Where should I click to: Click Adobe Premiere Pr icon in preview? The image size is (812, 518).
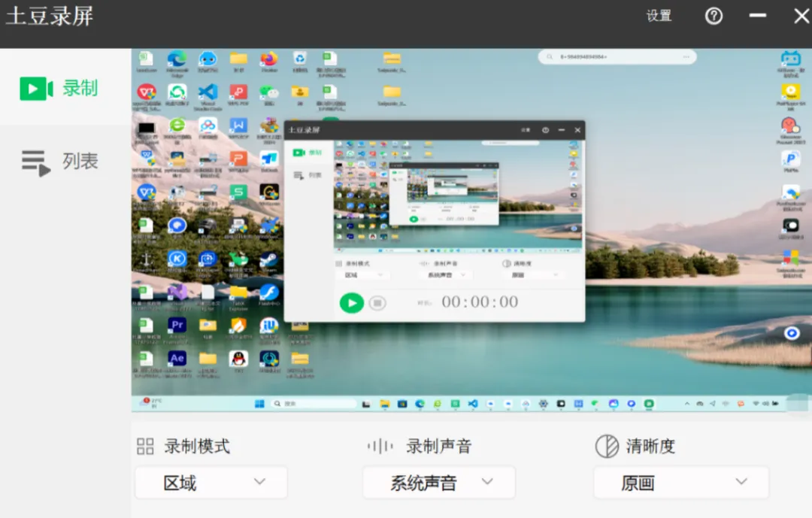(x=177, y=326)
